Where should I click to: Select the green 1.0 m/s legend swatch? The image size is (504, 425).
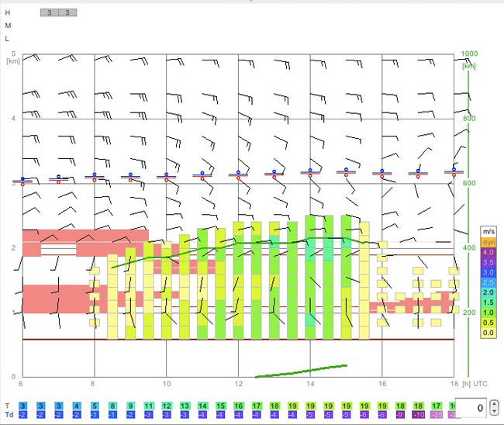tap(488, 313)
